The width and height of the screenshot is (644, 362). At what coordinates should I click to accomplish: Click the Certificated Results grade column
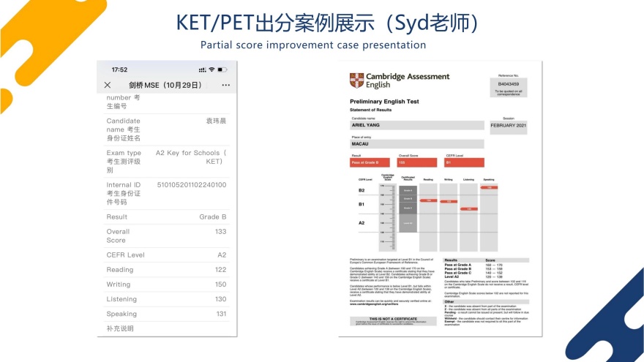[408, 209]
